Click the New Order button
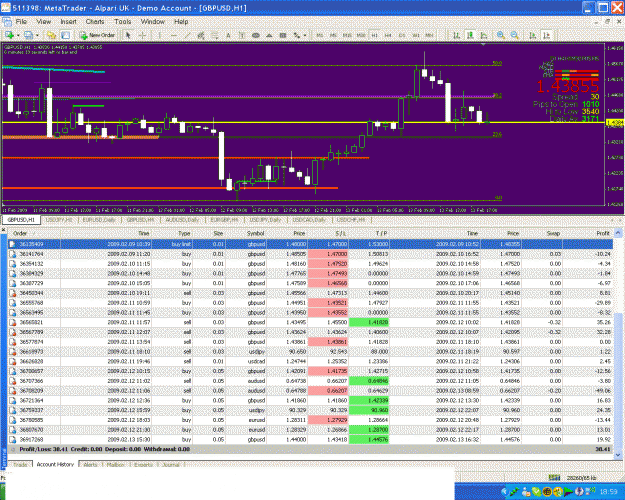Screen dimensions: 625x500 (97, 35)
